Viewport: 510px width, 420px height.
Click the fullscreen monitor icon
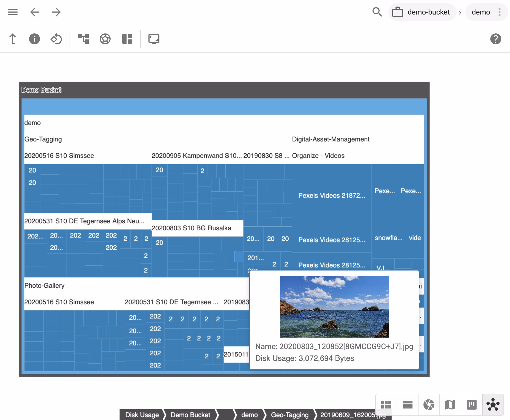point(154,39)
